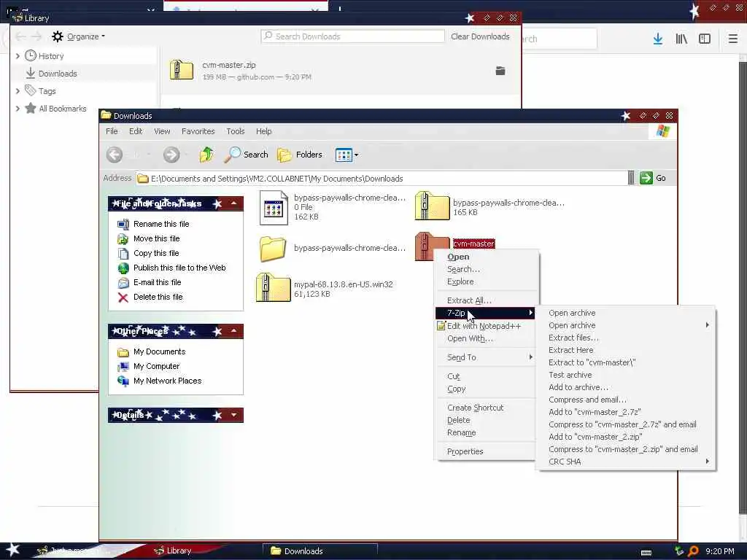Expand Tags tree item in Library
Screen dimensions: 747x560
coord(18,91)
